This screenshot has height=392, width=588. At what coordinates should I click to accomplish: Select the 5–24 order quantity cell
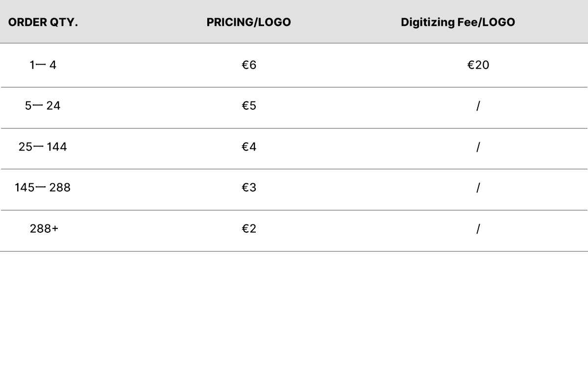coord(43,106)
